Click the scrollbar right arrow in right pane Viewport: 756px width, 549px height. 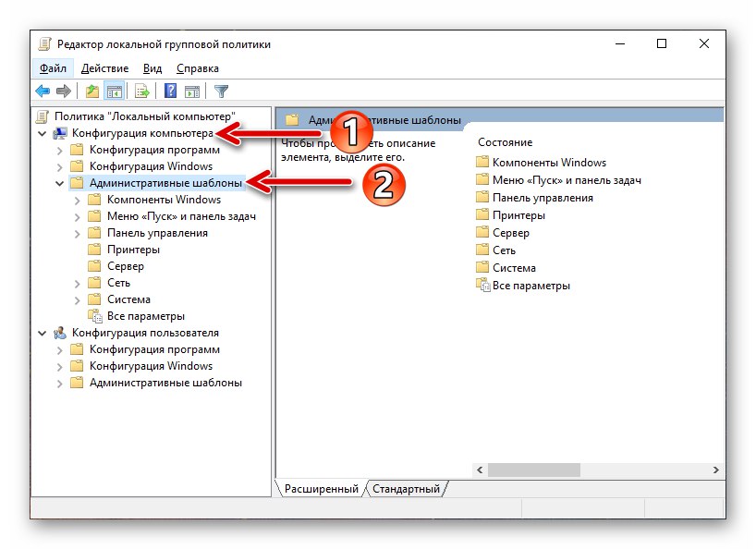pos(716,470)
